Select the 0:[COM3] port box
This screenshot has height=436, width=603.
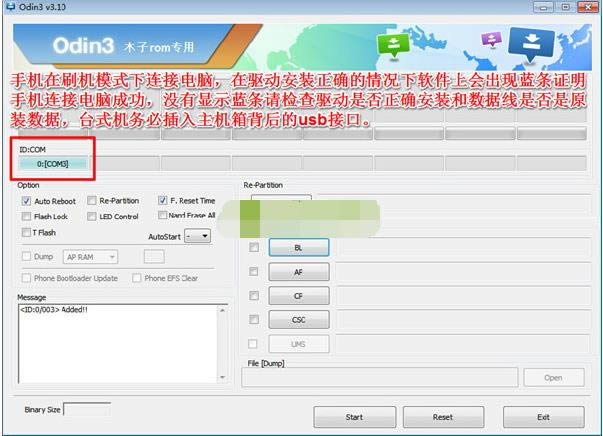point(51,163)
